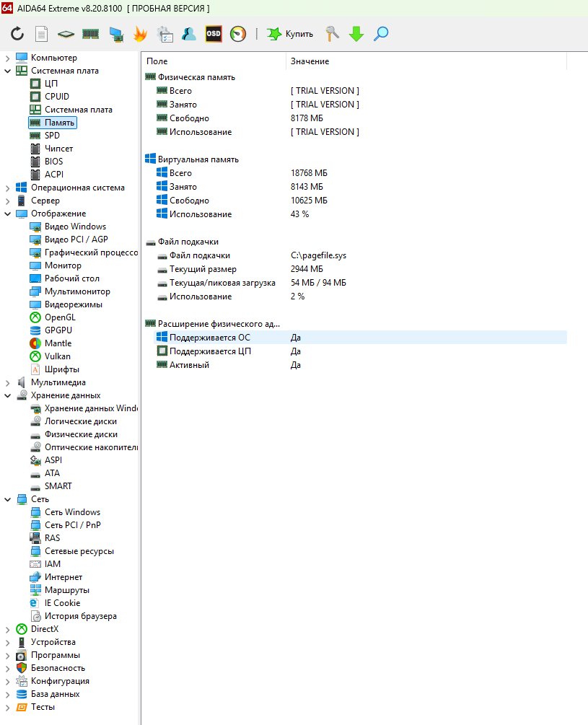
Task: Open the SPD tree item
Action: click(x=52, y=136)
